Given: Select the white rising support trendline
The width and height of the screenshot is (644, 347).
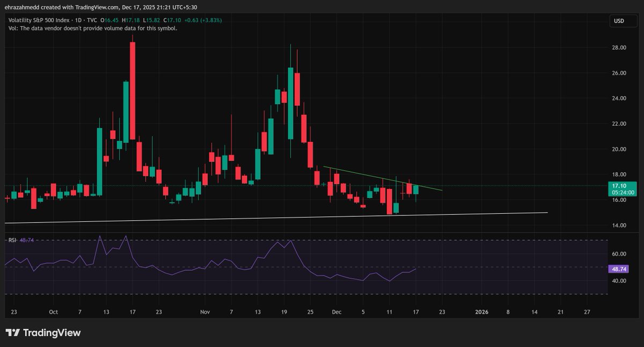Looking at the screenshot, I should pos(276,217).
